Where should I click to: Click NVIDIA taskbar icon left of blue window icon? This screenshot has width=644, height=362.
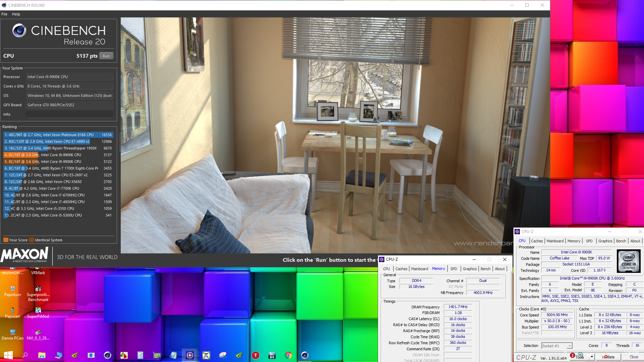point(75,355)
